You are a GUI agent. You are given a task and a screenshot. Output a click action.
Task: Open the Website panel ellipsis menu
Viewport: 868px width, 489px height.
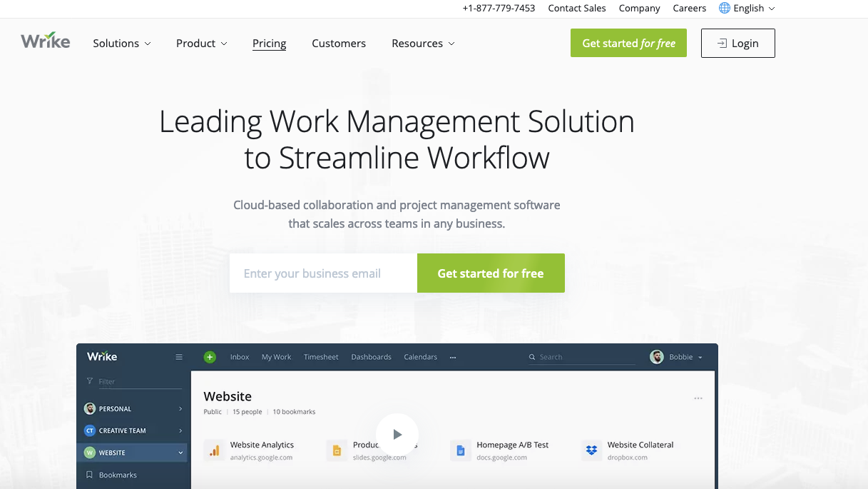pyautogui.click(x=698, y=398)
